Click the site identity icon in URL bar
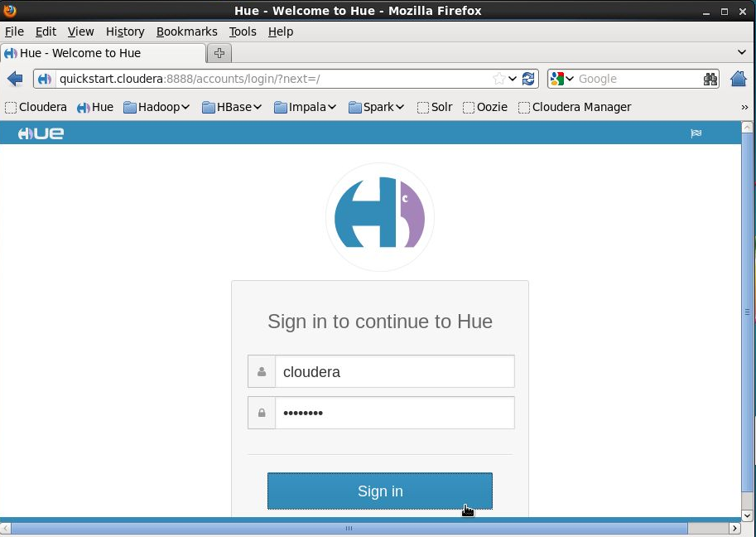This screenshot has width=756, height=537. [45, 79]
